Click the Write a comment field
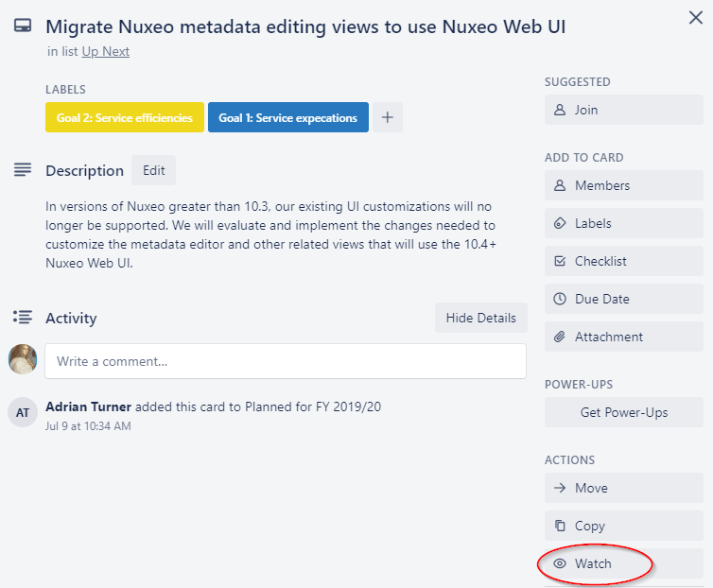713x588 pixels. (286, 361)
